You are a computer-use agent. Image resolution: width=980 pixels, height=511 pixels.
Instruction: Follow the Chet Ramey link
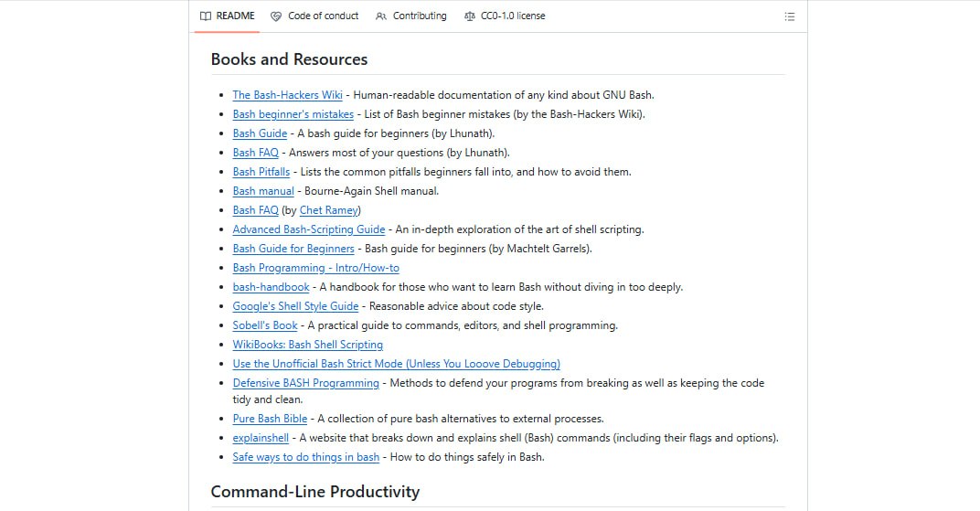pos(329,210)
